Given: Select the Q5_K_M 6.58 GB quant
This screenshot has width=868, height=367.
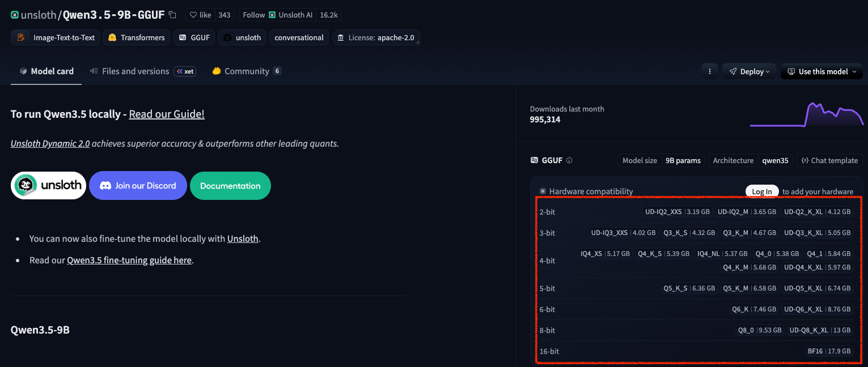Looking at the screenshot, I should click(x=750, y=288).
